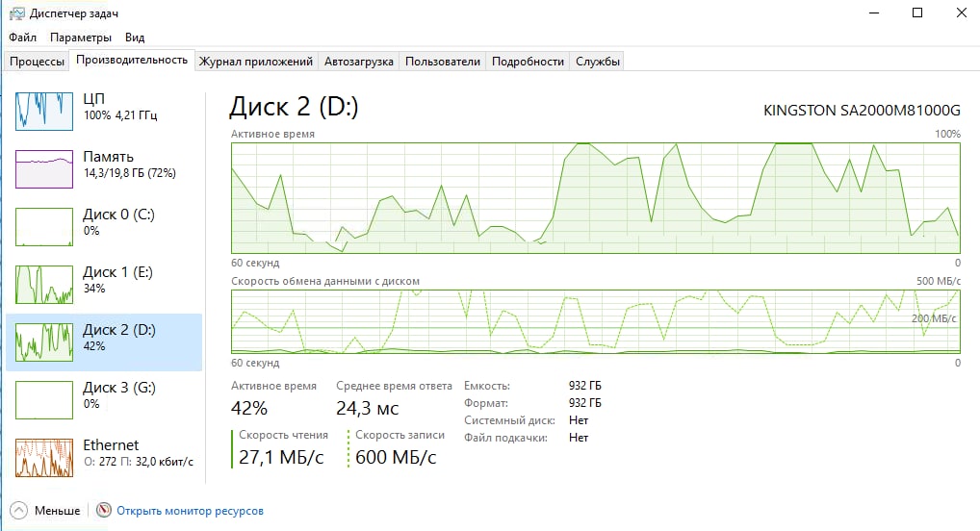Close the Task Manager window
This screenshot has height=531, width=980.
[x=962, y=13]
